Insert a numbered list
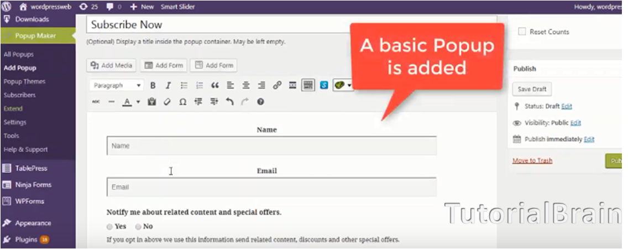This screenshot has width=644, height=249. pos(200,85)
